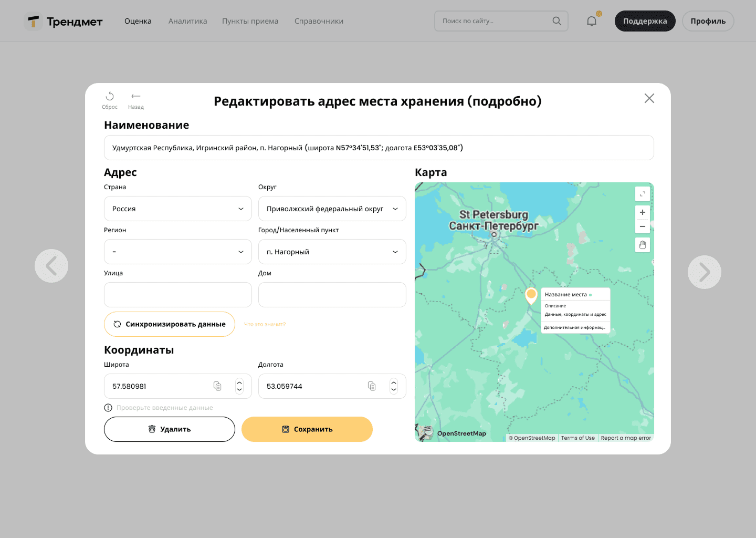Open the notifications bell
This screenshot has width=756, height=538.
pos(592,21)
